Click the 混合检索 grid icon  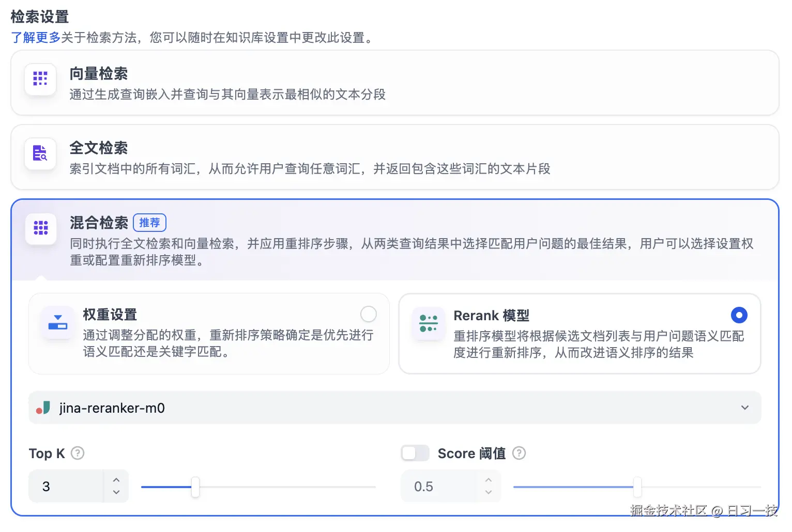40,229
